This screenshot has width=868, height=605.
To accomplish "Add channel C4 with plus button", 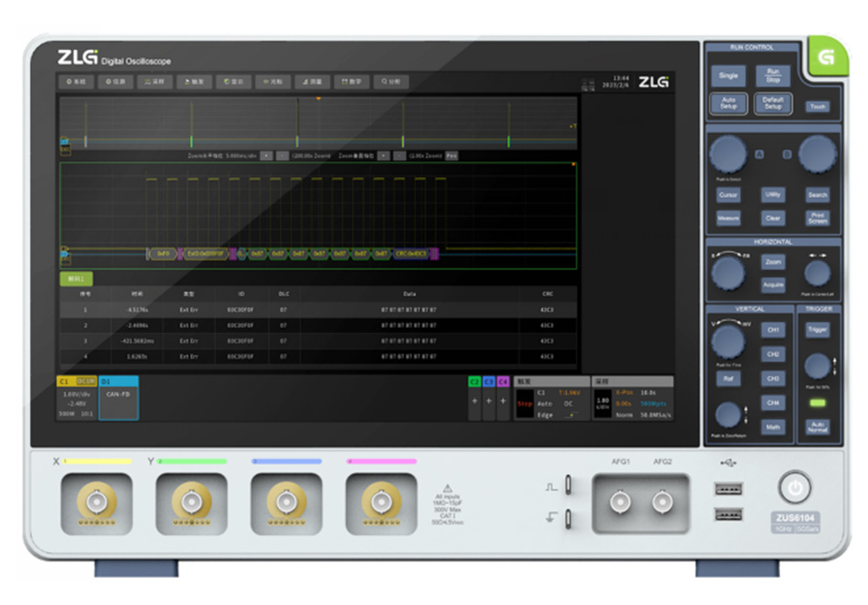I will point(503,400).
